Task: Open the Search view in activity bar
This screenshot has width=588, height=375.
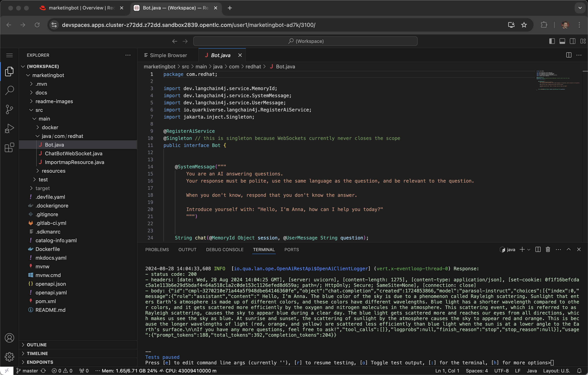Action: (9, 90)
